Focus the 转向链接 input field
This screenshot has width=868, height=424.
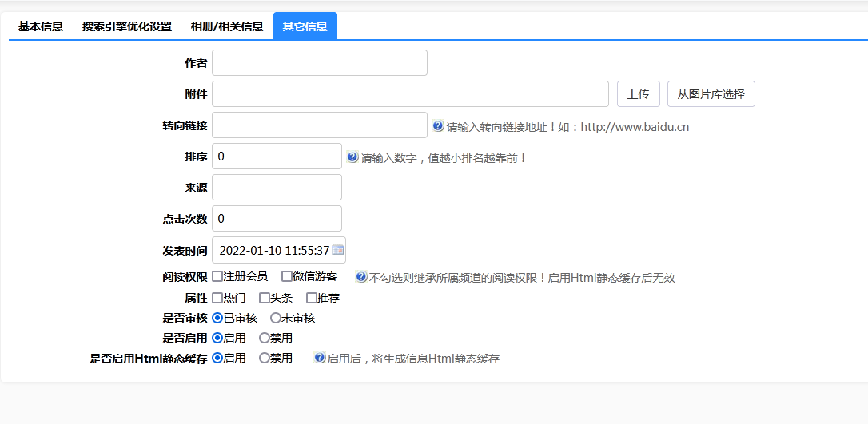coord(320,125)
